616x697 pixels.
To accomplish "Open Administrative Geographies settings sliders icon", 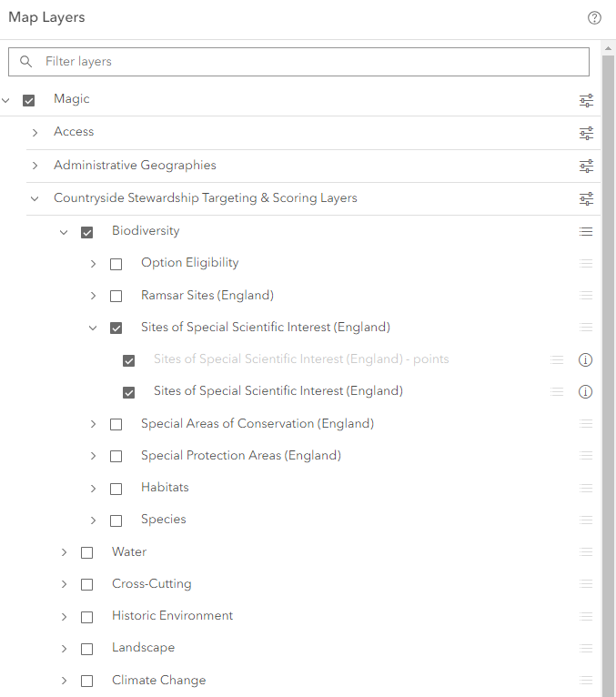I will click(x=586, y=166).
